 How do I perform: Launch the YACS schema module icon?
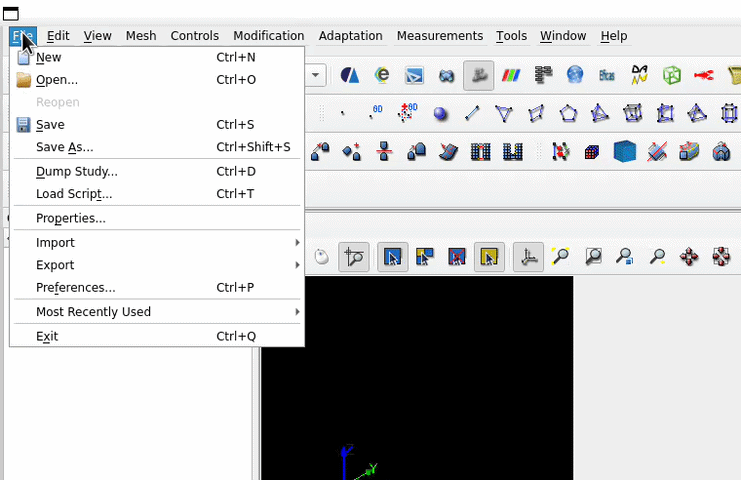pyautogui.click(x=543, y=75)
